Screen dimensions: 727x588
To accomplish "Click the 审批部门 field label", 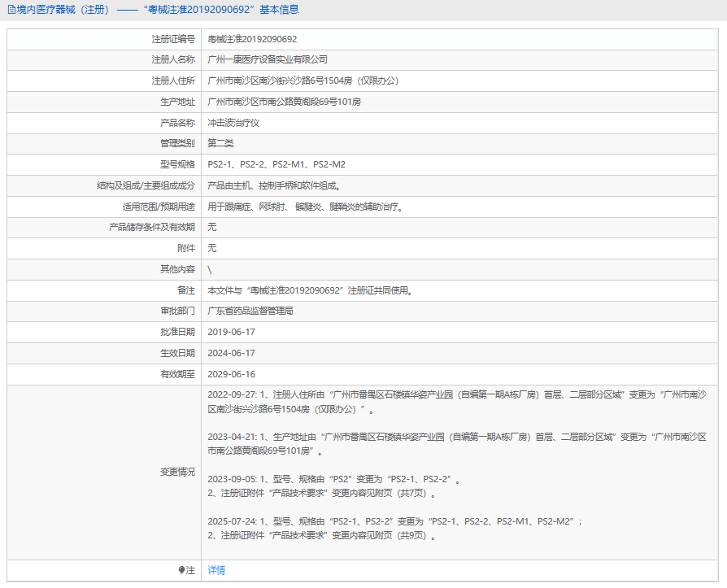I will [177, 311].
